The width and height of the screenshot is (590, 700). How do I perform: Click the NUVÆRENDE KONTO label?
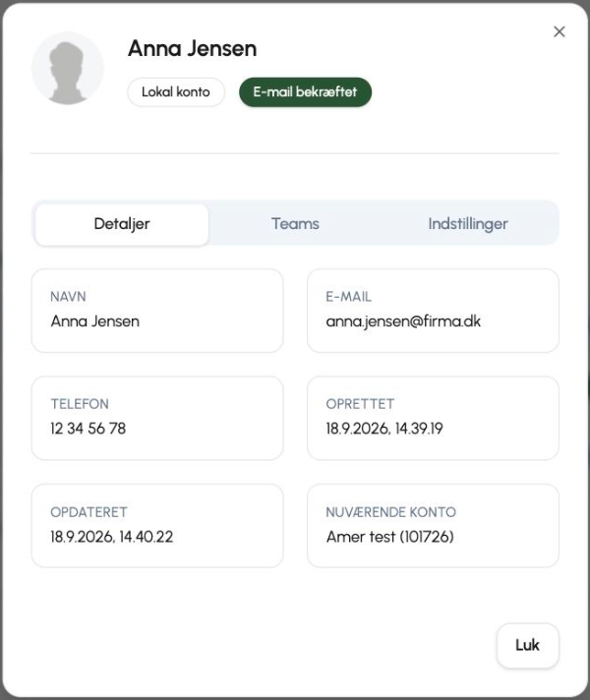390,512
